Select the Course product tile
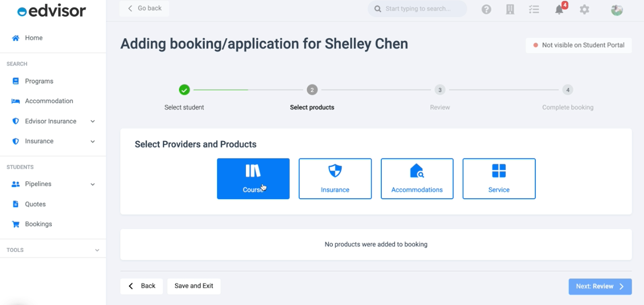 coord(253,179)
